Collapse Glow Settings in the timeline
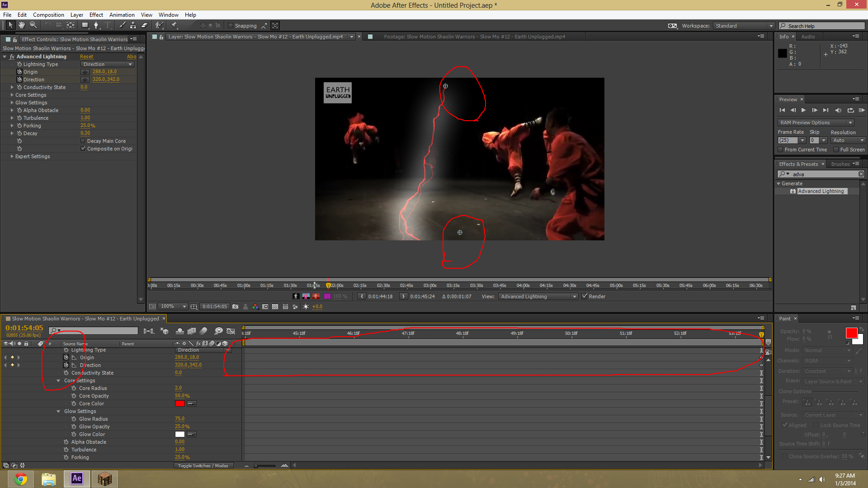868x488 pixels. click(x=58, y=411)
